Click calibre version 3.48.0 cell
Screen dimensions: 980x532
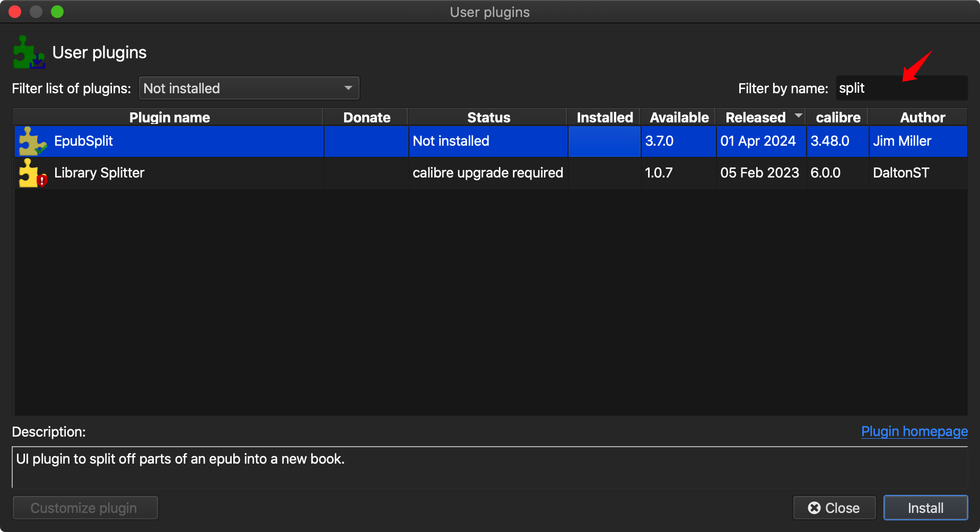click(837, 141)
